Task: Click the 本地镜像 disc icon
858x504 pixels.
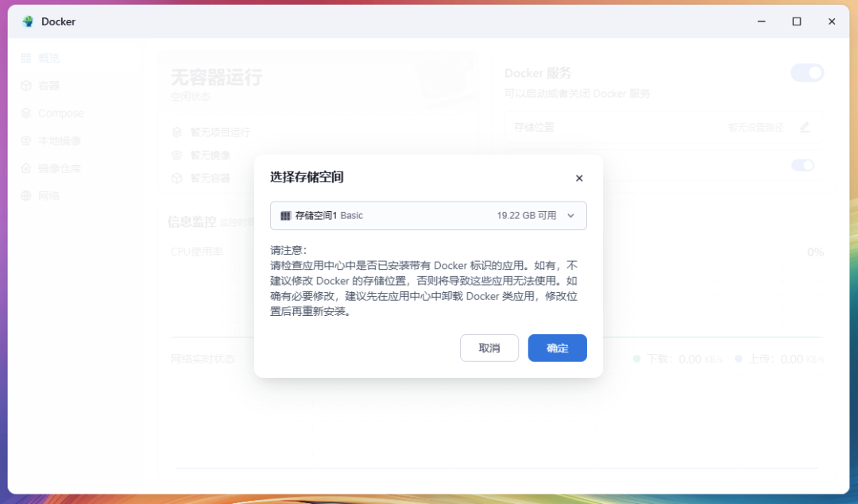Action: (25, 140)
